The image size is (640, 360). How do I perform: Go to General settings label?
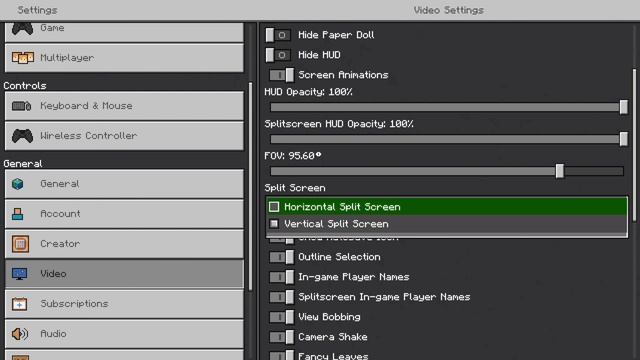pos(60,184)
